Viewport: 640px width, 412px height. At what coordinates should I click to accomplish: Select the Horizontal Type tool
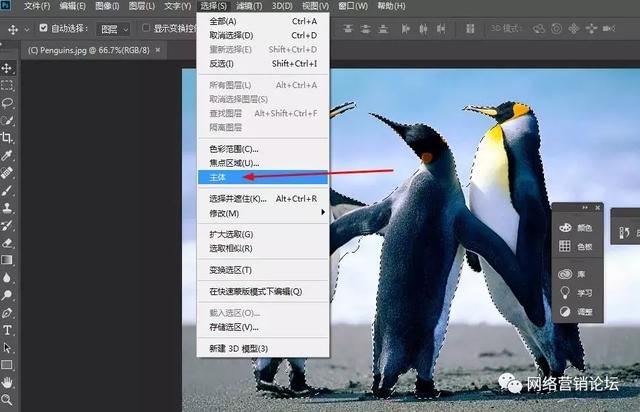tap(7, 330)
